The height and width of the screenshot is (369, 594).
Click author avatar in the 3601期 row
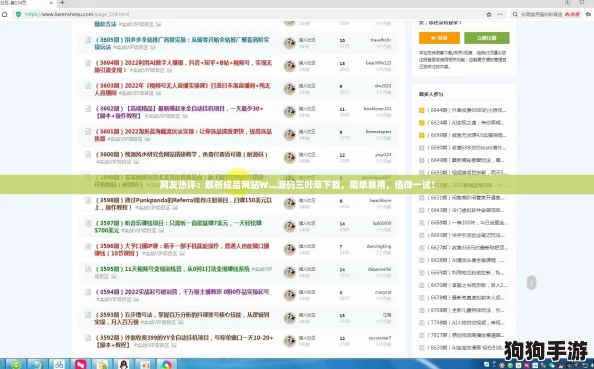click(289, 134)
